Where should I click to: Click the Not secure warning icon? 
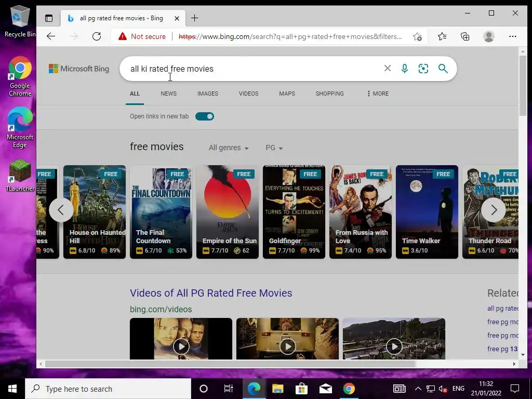(123, 36)
